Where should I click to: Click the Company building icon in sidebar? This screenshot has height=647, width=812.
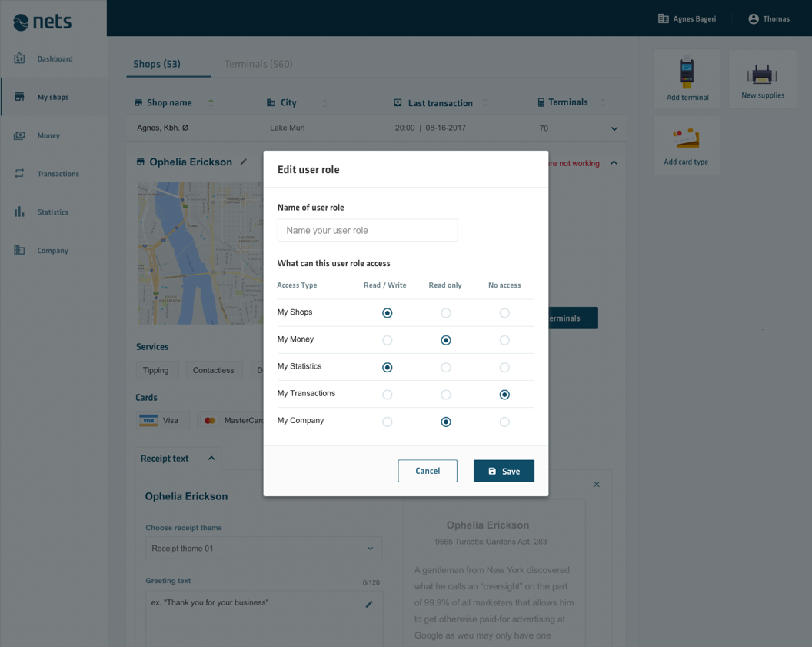click(19, 250)
